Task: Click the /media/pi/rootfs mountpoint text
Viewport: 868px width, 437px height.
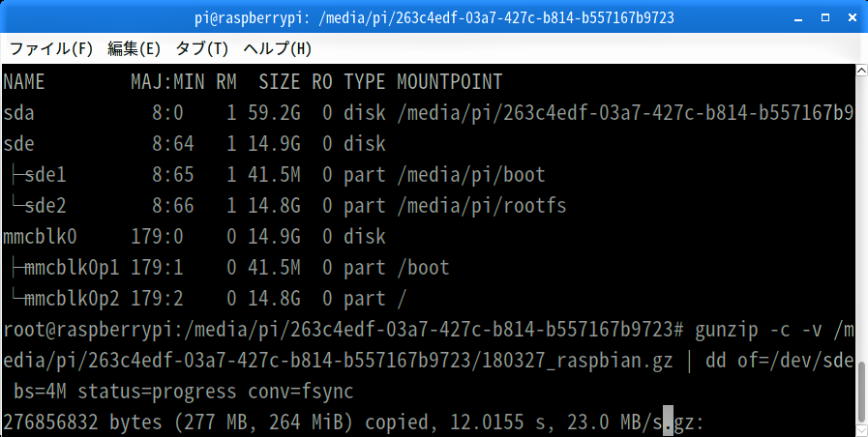Action: (482, 206)
